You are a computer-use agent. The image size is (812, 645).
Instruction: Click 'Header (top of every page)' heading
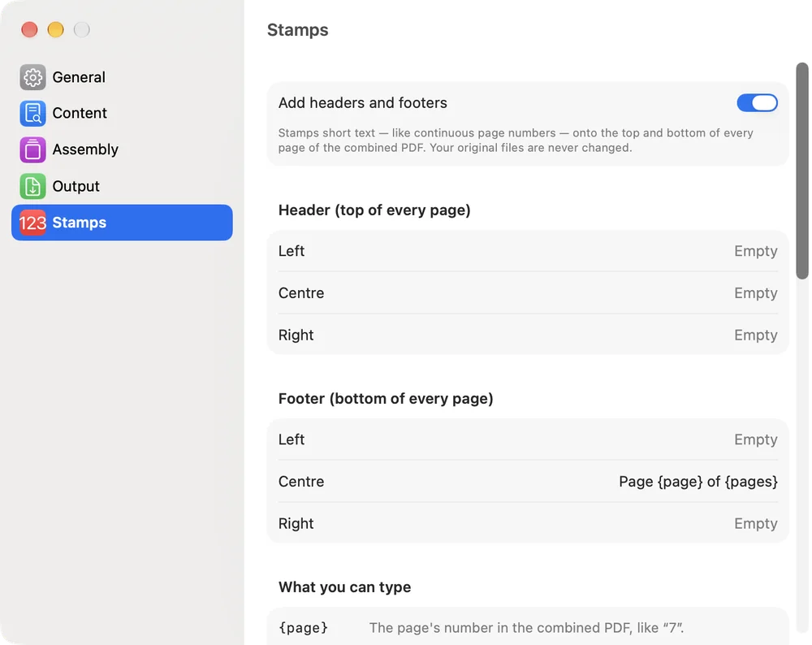tap(374, 210)
